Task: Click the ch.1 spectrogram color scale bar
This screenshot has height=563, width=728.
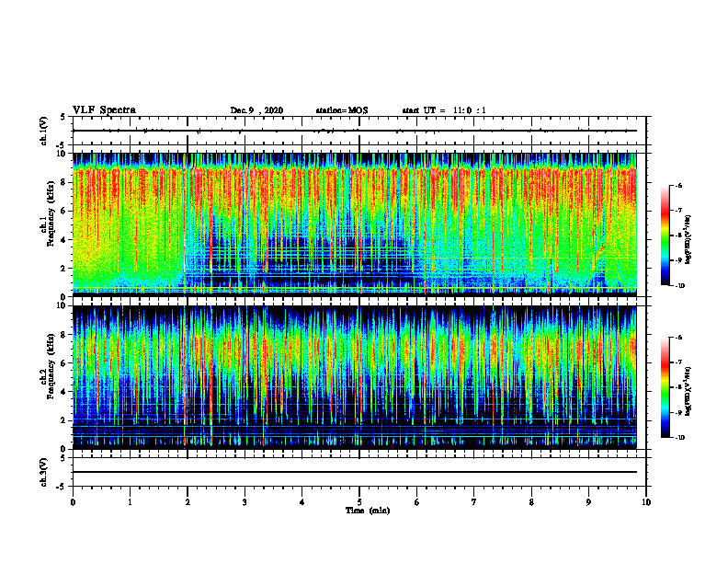Action: click(665, 236)
